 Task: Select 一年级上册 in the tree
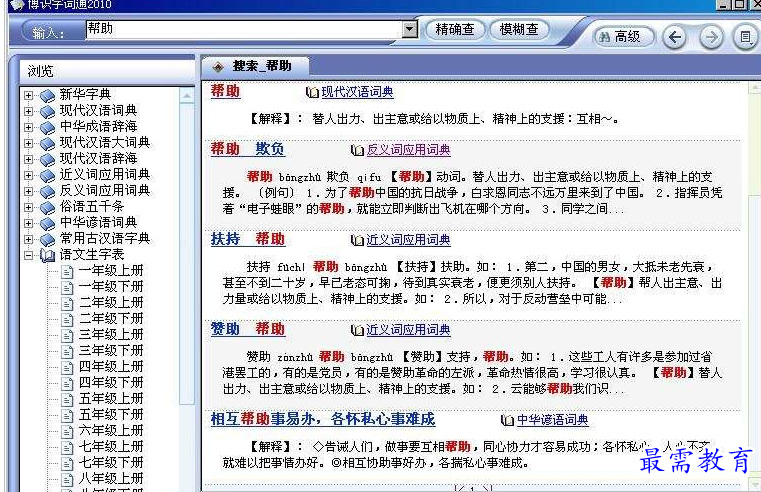coord(111,271)
